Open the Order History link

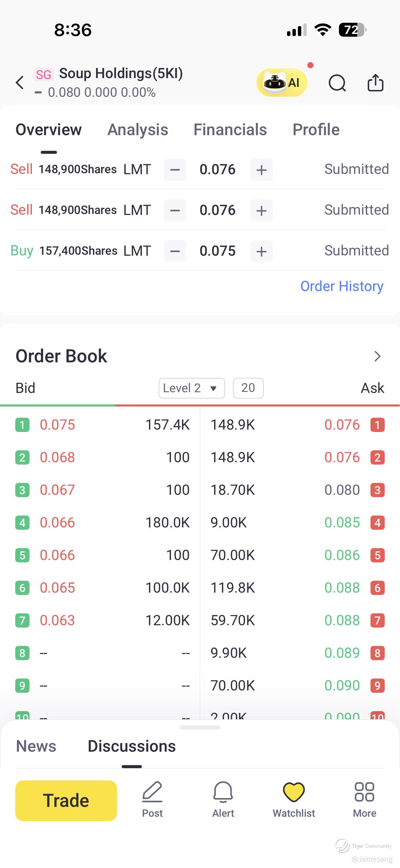[342, 286]
